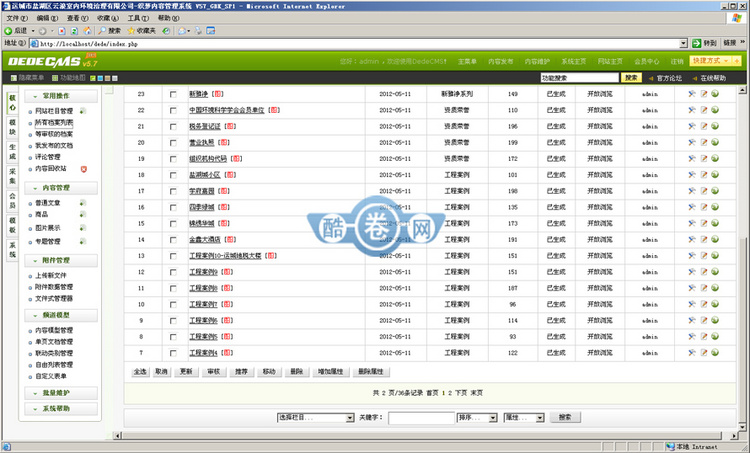
Task: Tick the checkbox for row 10
Action: tap(173, 304)
